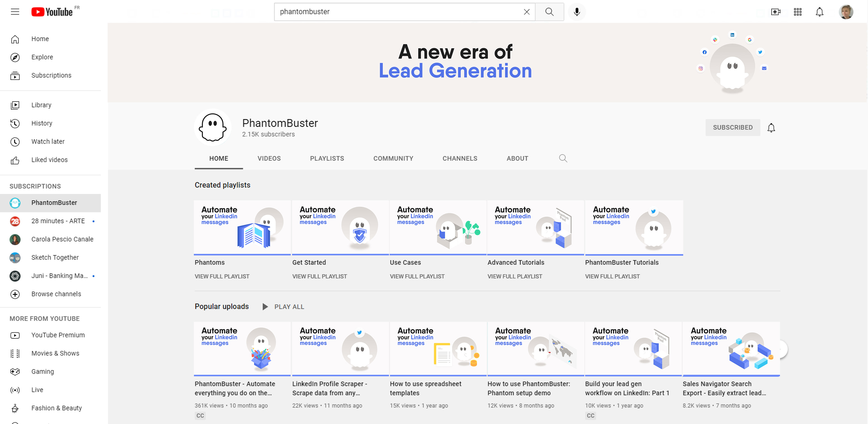Viewport: 868px width, 424px height.
Task: Open Subscriptions in the sidebar
Action: 51,75
